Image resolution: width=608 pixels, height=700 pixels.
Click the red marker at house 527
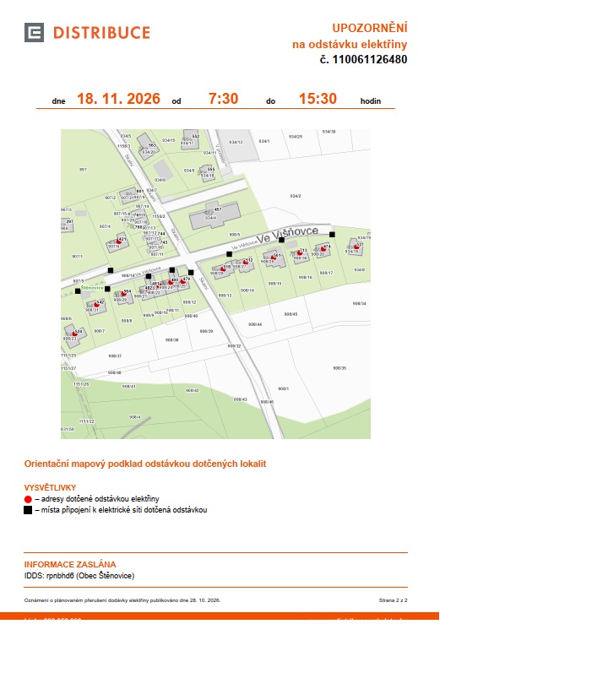[356, 247]
